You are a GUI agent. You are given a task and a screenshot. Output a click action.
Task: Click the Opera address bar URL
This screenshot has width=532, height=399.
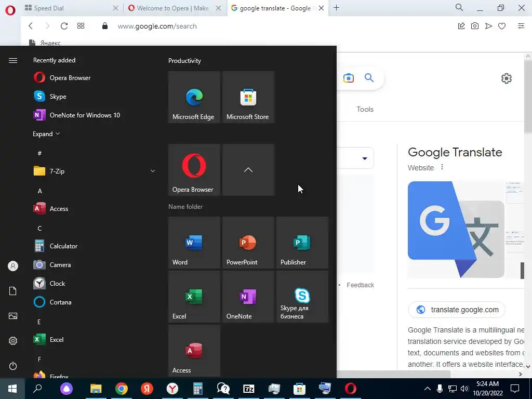click(x=157, y=26)
